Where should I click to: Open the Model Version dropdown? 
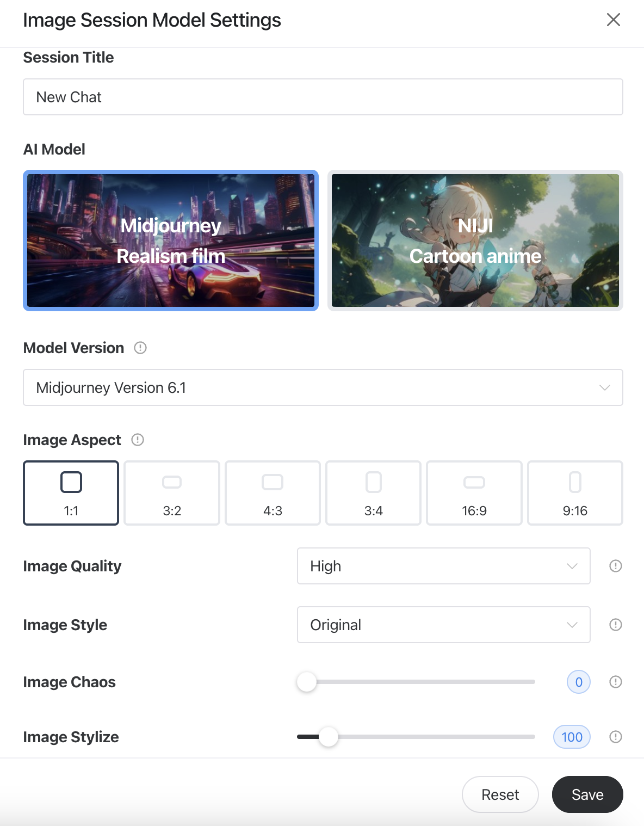323,387
